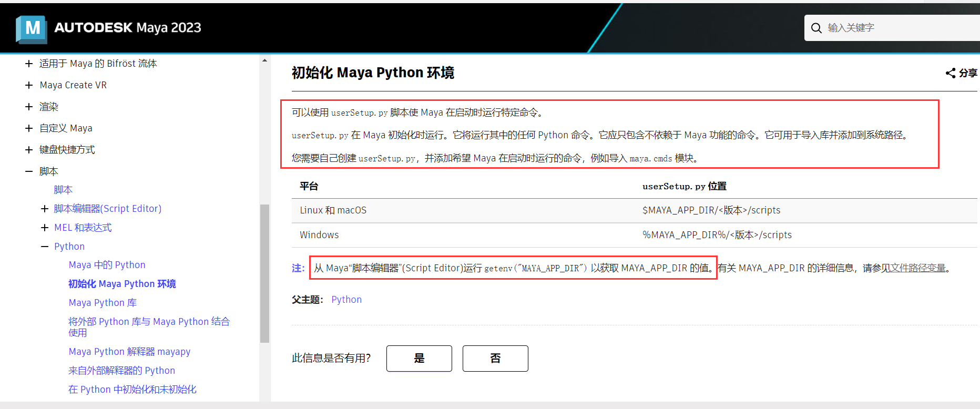This screenshot has height=409, width=980.
Task: Click the 否 feedback button
Action: (495, 359)
